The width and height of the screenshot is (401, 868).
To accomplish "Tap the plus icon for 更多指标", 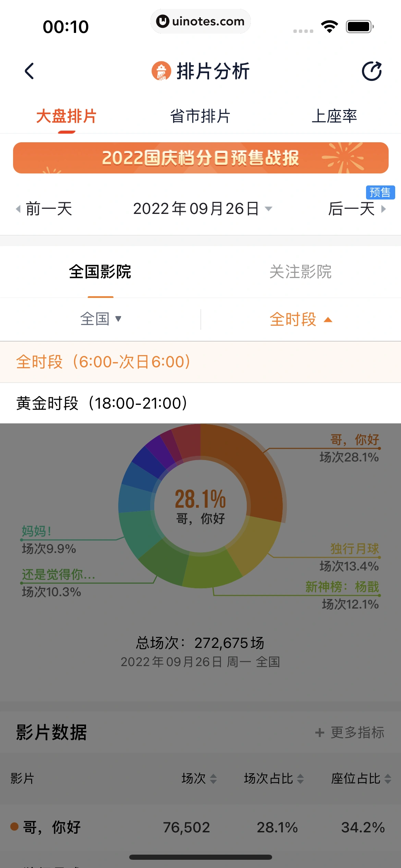I will [x=319, y=733].
